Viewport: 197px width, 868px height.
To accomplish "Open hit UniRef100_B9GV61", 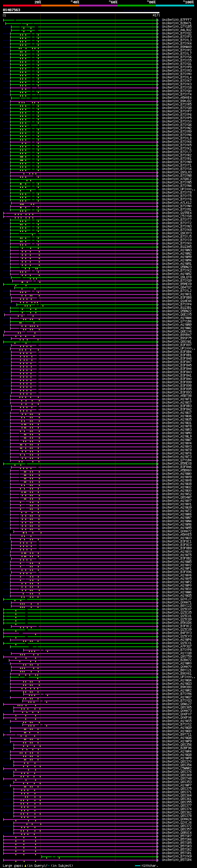I will pos(176,674).
